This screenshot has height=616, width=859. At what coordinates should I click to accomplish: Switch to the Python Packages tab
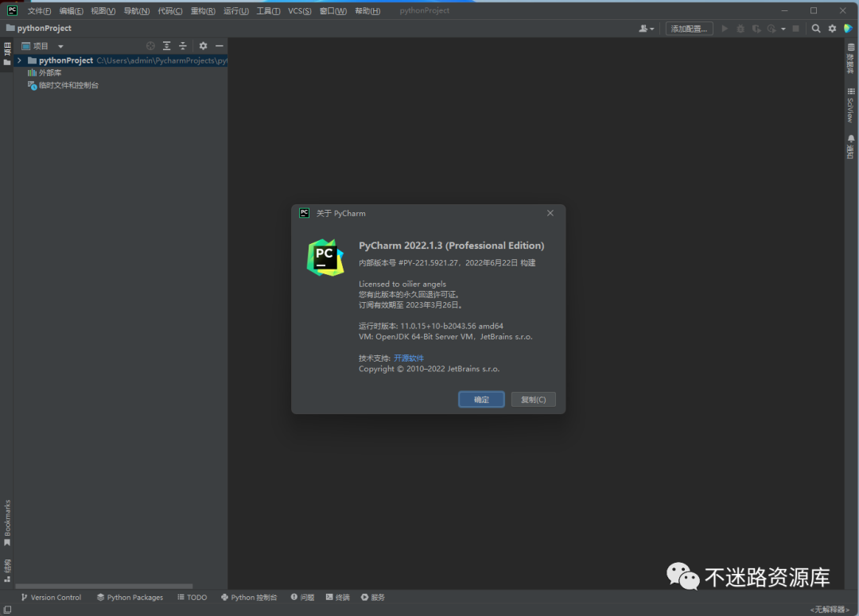point(130,597)
